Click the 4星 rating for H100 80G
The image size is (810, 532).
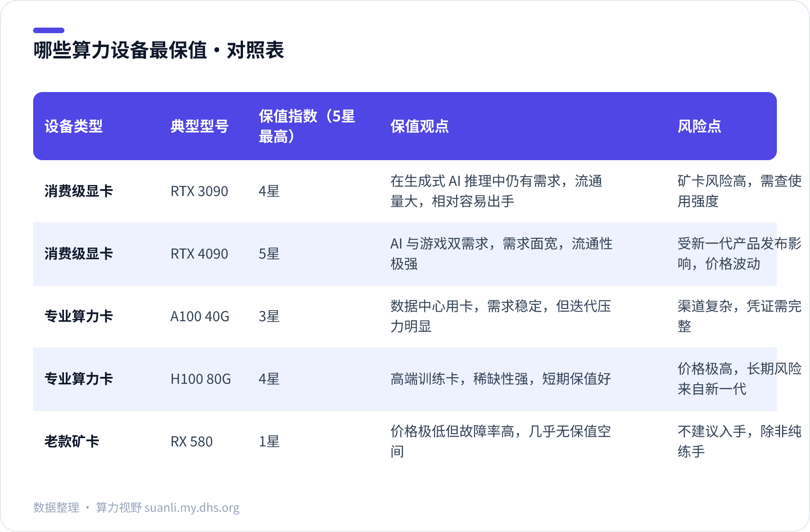click(269, 379)
